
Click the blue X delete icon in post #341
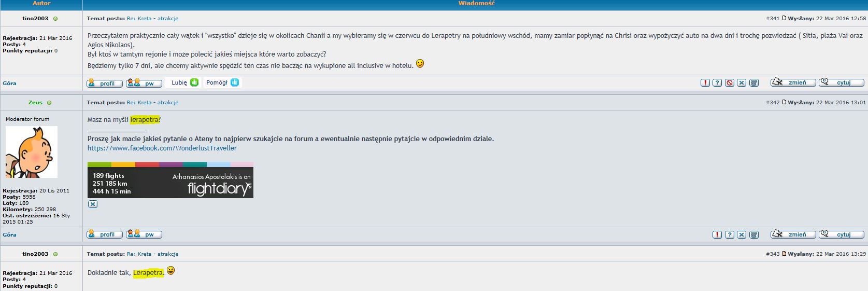(742, 82)
